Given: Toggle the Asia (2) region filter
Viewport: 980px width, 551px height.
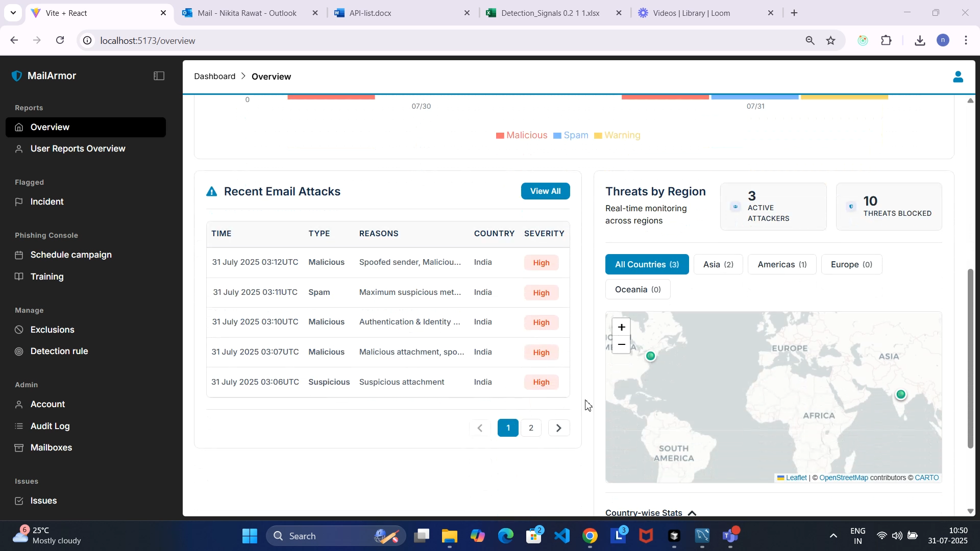Looking at the screenshot, I should pyautogui.click(x=718, y=264).
